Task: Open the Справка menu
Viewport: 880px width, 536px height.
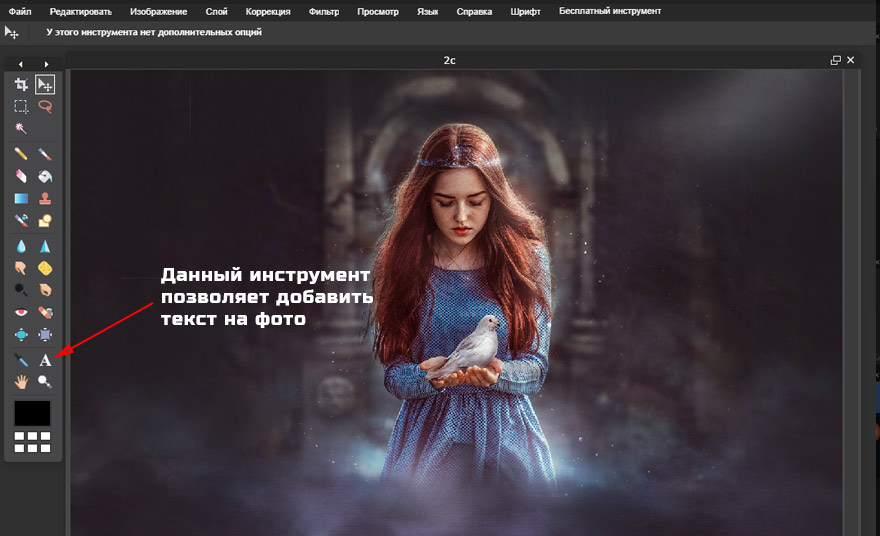Action: pos(474,11)
